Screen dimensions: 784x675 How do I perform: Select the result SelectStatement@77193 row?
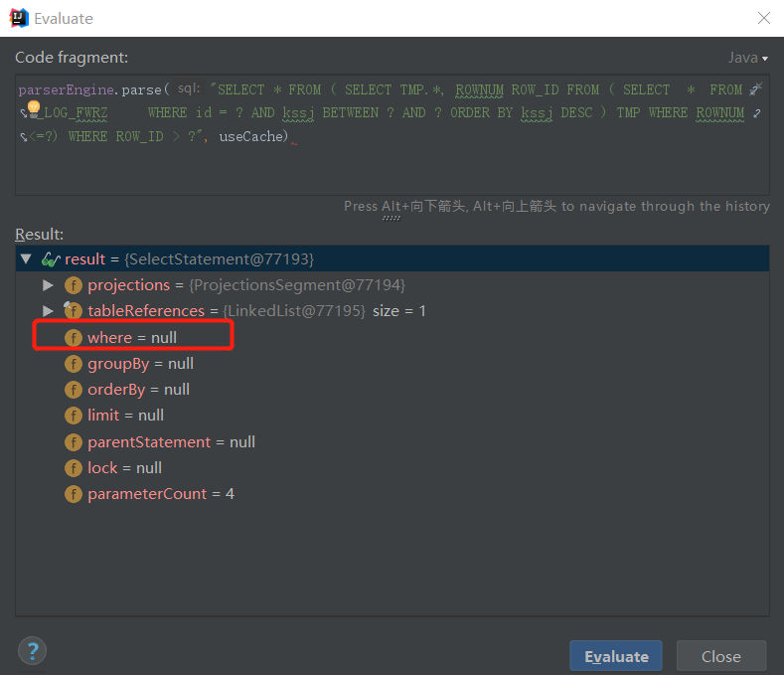[x=392, y=258]
